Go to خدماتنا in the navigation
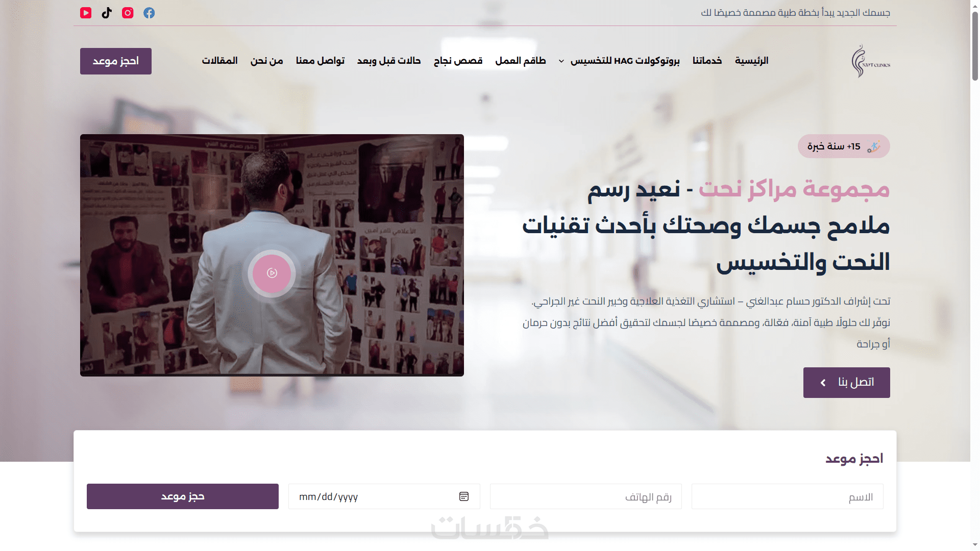Screen dimensions: 980x551 click(707, 61)
